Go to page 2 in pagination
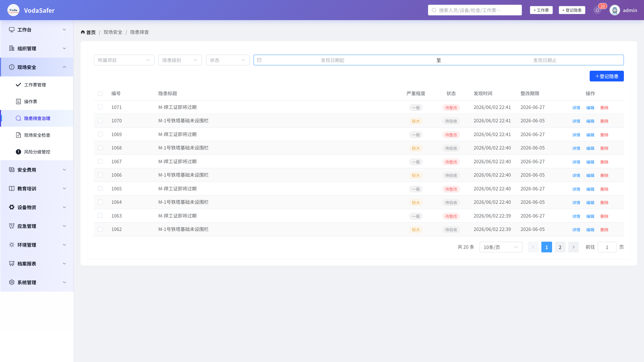 560,247
